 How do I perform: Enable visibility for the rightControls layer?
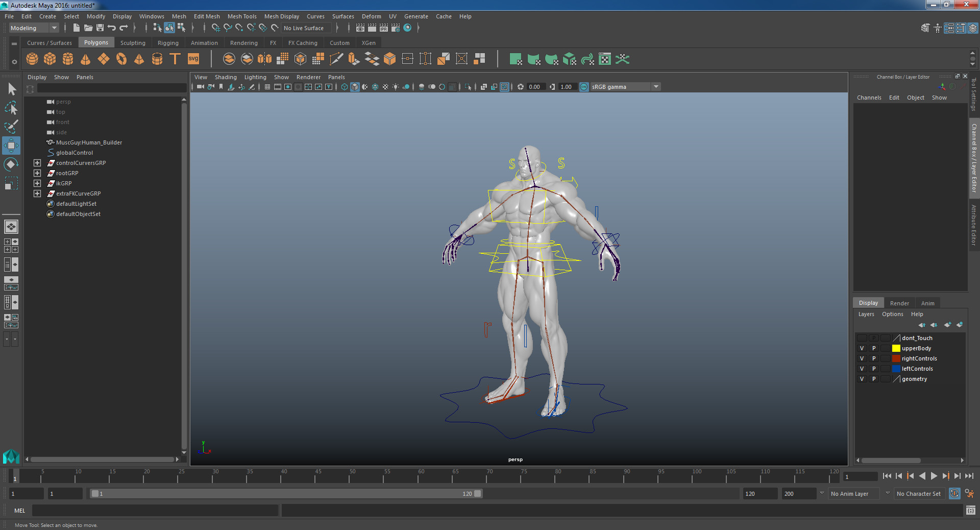pyautogui.click(x=862, y=358)
